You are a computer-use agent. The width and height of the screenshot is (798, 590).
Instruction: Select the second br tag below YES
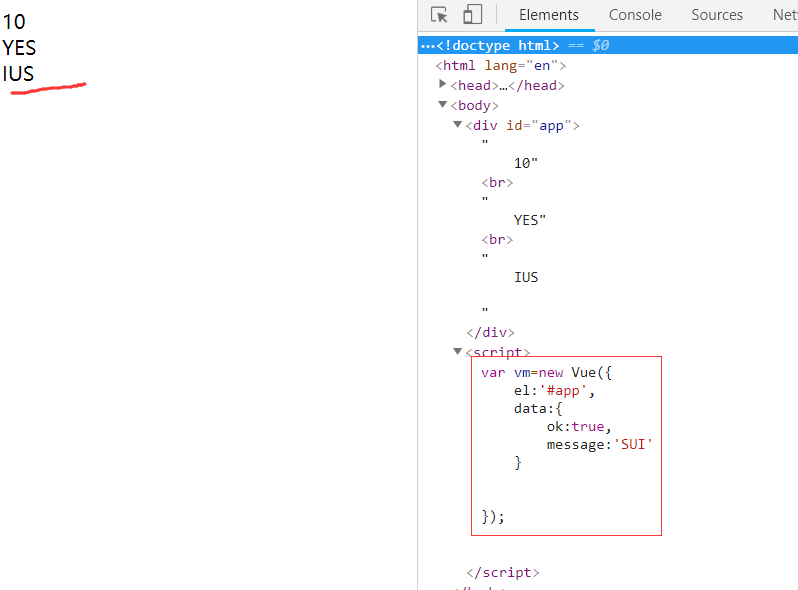click(497, 240)
